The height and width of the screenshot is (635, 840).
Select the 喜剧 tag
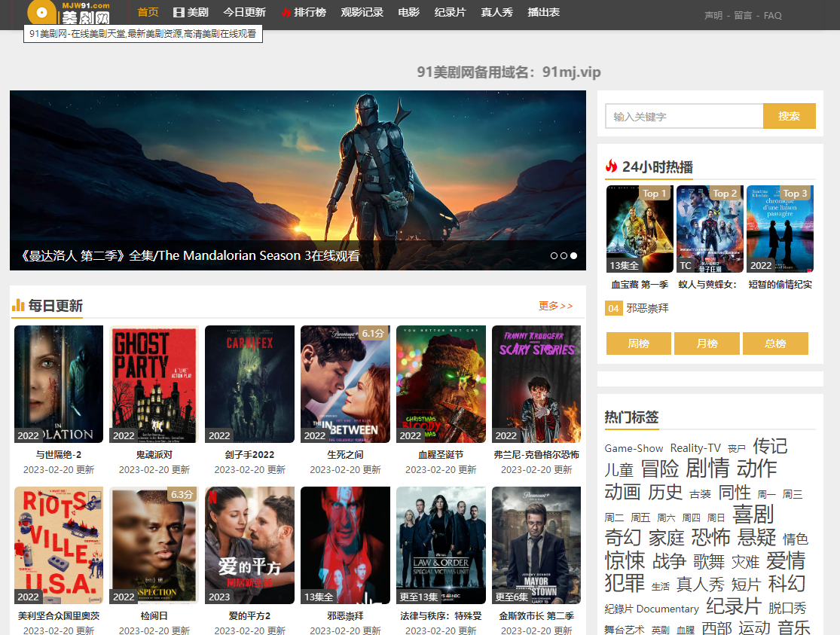[x=753, y=514]
